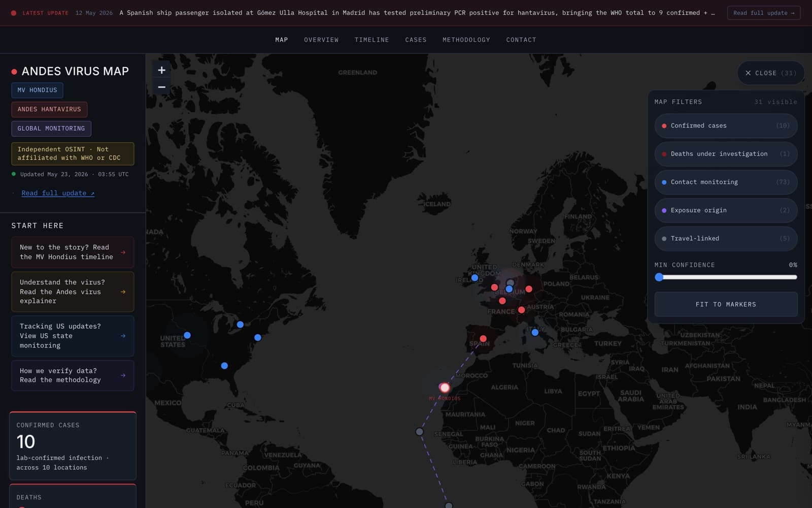The height and width of the screenshot is (508, 812).
Task: Select the northern blue marker near Great Lakes
Action: (240, 325)
